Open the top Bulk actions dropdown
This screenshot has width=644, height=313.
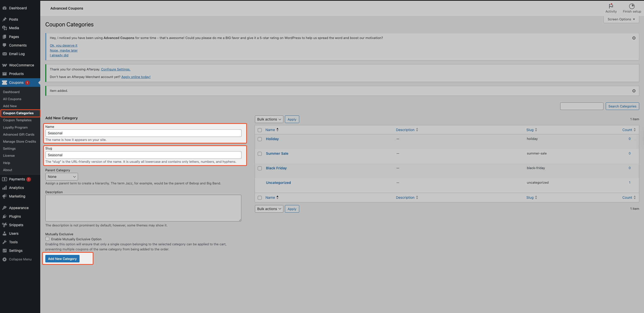pos(269,119)
